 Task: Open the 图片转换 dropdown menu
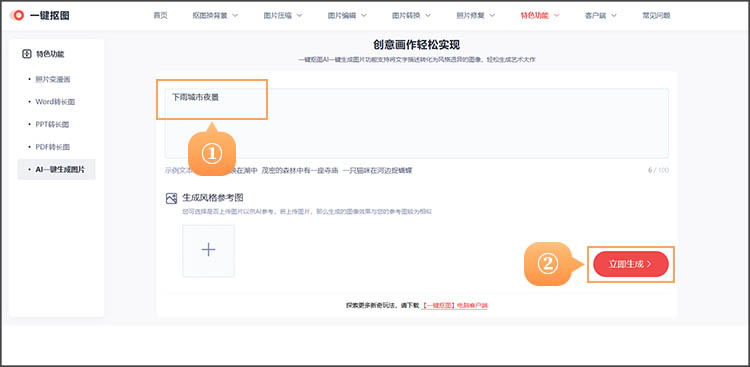pos(412,15)
